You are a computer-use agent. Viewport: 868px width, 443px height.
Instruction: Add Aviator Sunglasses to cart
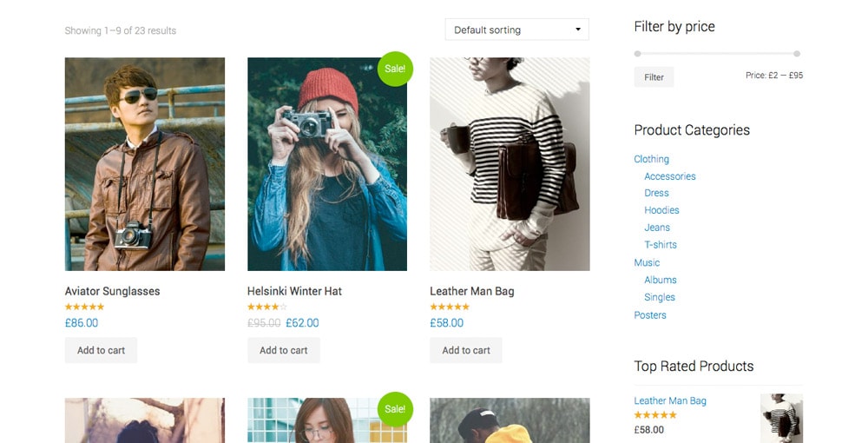(x=101, y=350)
